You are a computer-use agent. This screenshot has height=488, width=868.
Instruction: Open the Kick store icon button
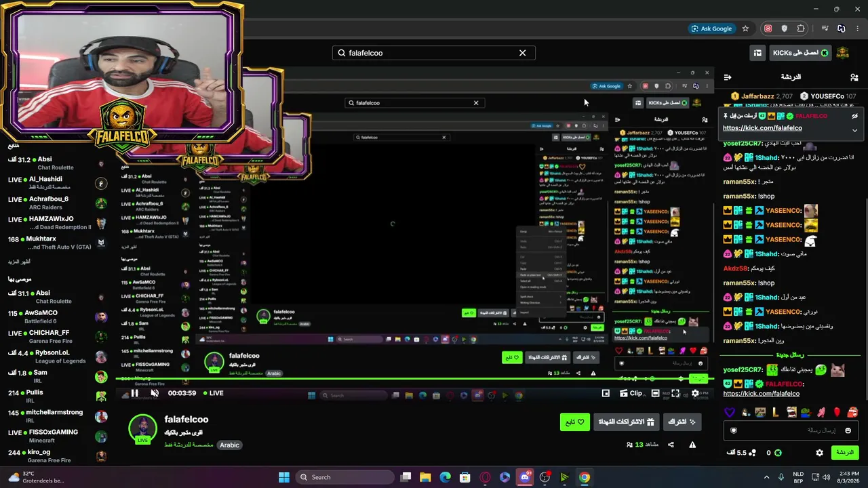(757, 53)
